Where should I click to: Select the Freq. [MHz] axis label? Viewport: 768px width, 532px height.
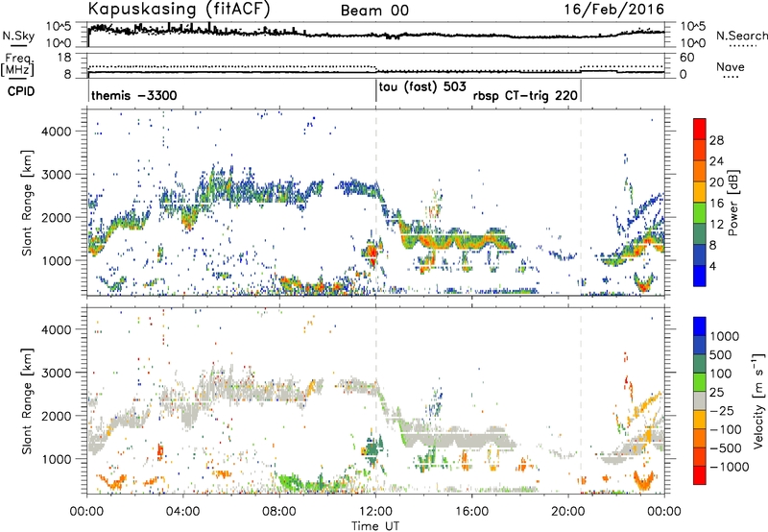17,64
